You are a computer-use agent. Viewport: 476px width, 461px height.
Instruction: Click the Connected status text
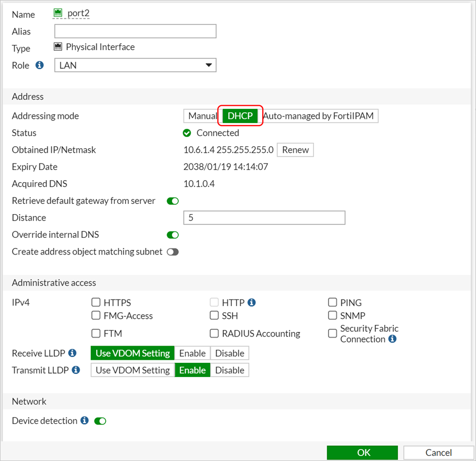tap(218, 133)
